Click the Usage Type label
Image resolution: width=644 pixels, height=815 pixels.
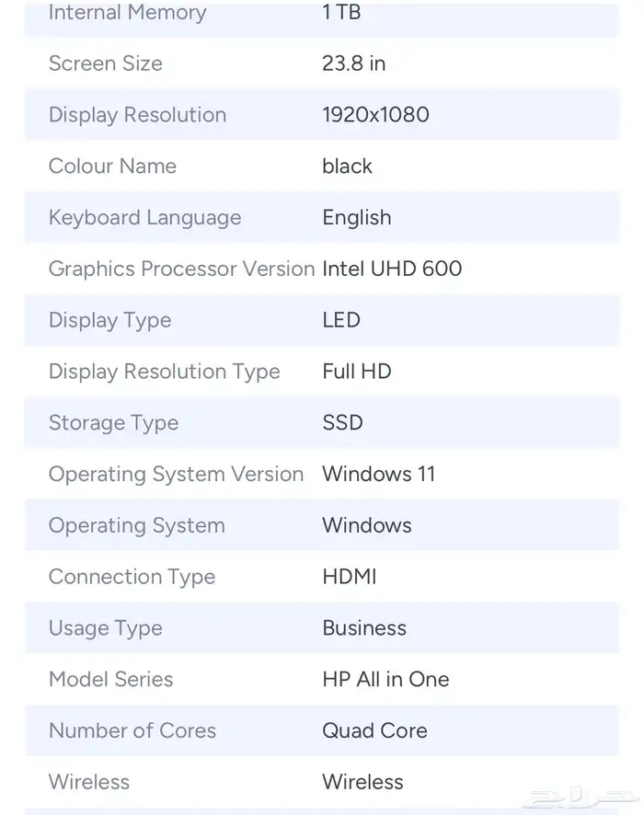(x=105, y=628)
